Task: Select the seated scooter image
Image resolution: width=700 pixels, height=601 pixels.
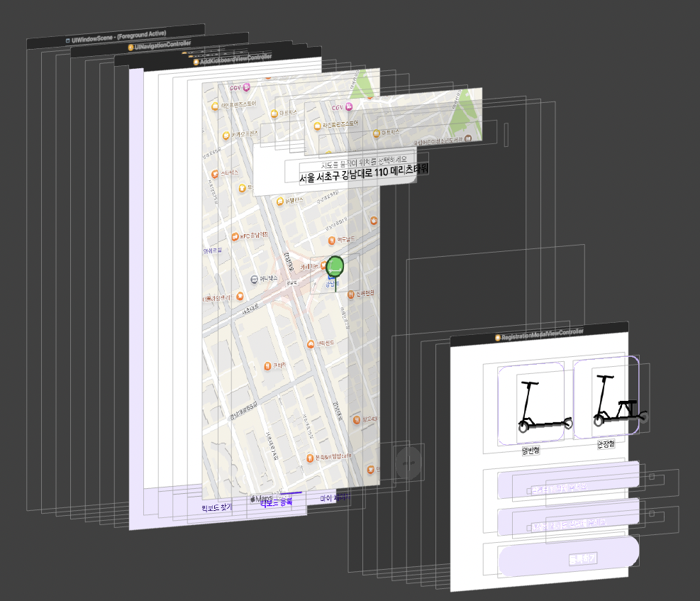Action: pyautogui.click(x=620, y=400)
